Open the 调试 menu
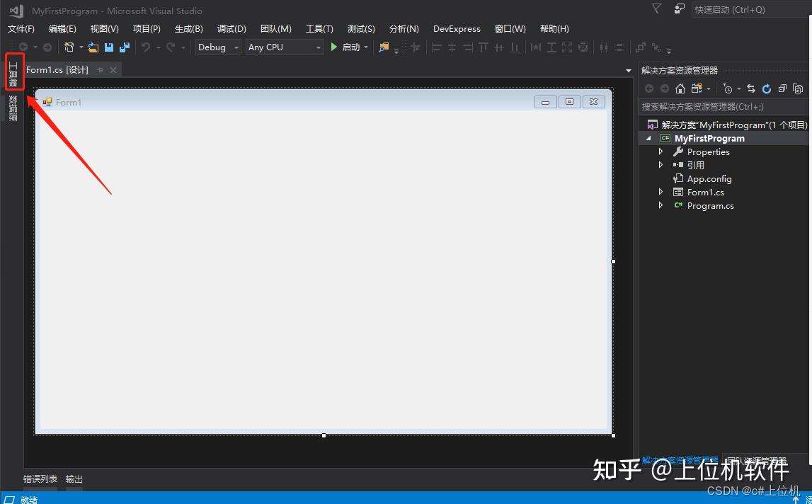The image size is (812, 504). click(231, 29)
